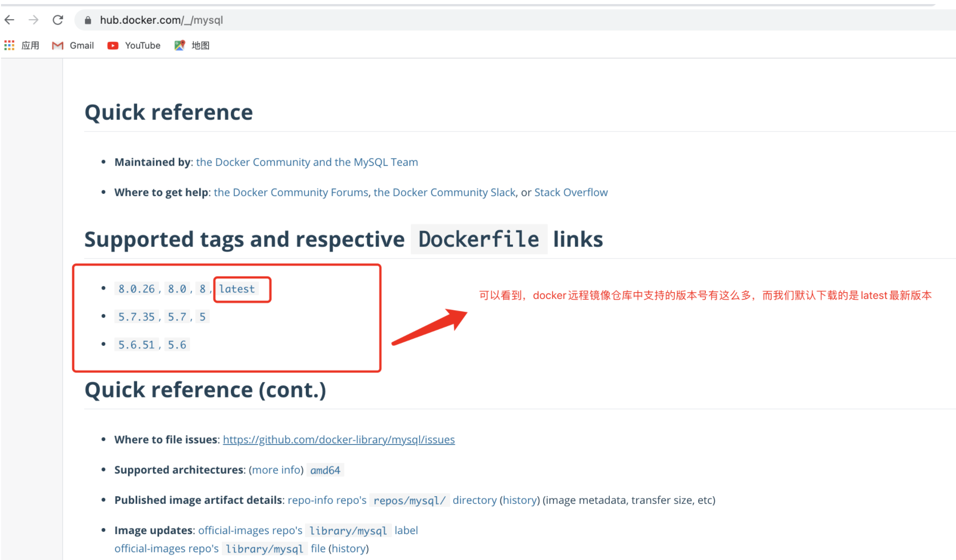Select the latest tag link

pyautogui.click(x=237, y=289)
